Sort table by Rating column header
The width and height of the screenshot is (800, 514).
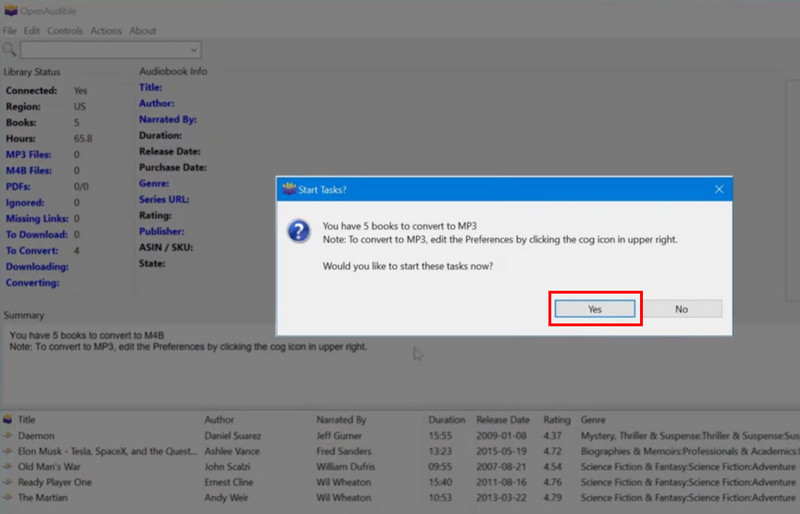(557, 420)
